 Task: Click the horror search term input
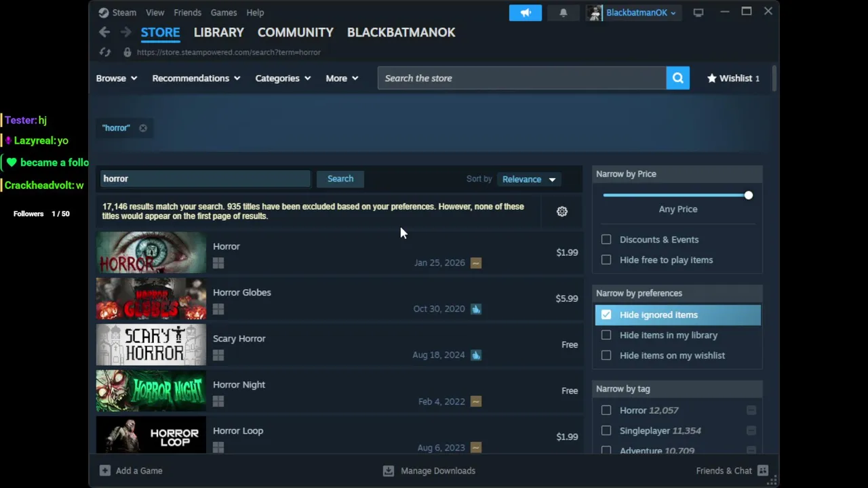click(x=205, y=178)
